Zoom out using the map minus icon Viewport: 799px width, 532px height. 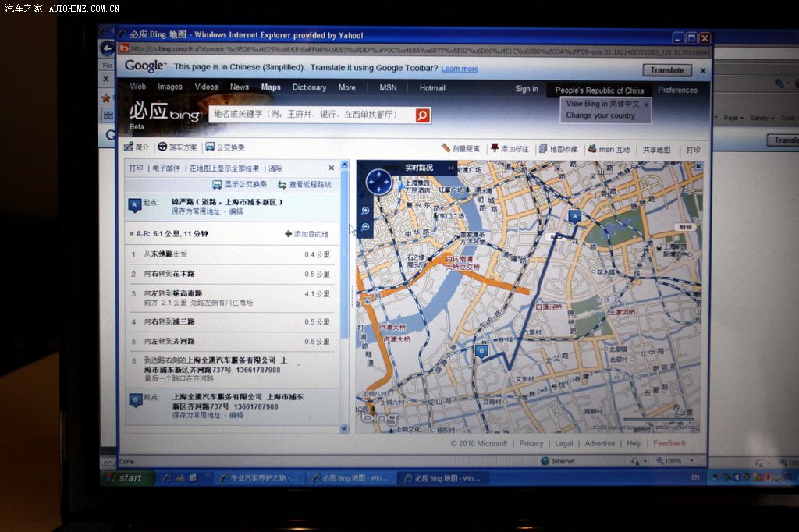[x=365, y=227]
